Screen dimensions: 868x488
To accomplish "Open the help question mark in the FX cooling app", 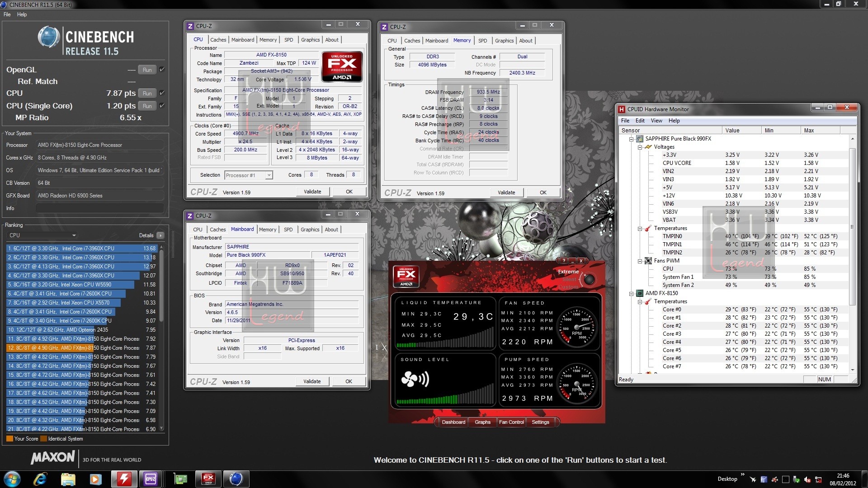I will point(563,261).
